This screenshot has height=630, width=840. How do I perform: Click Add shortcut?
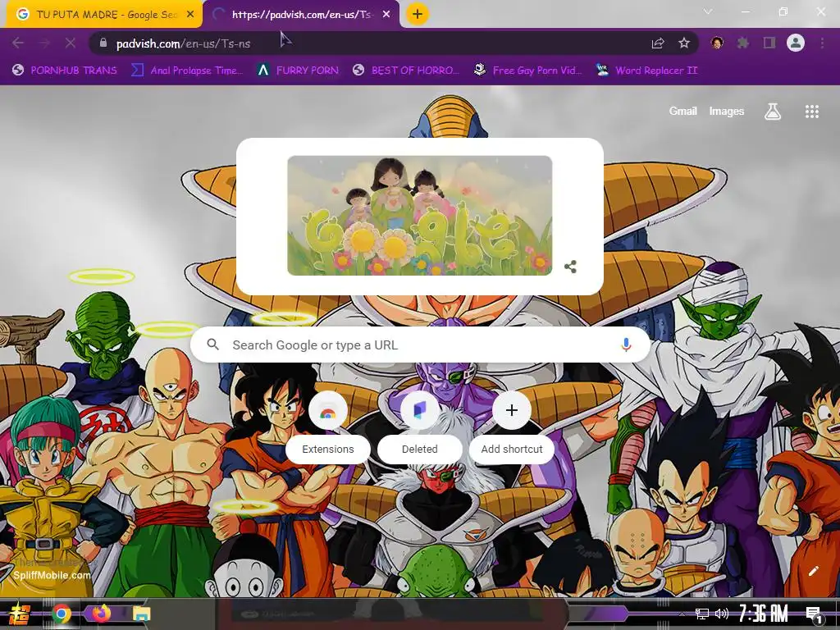pos(512,427)
